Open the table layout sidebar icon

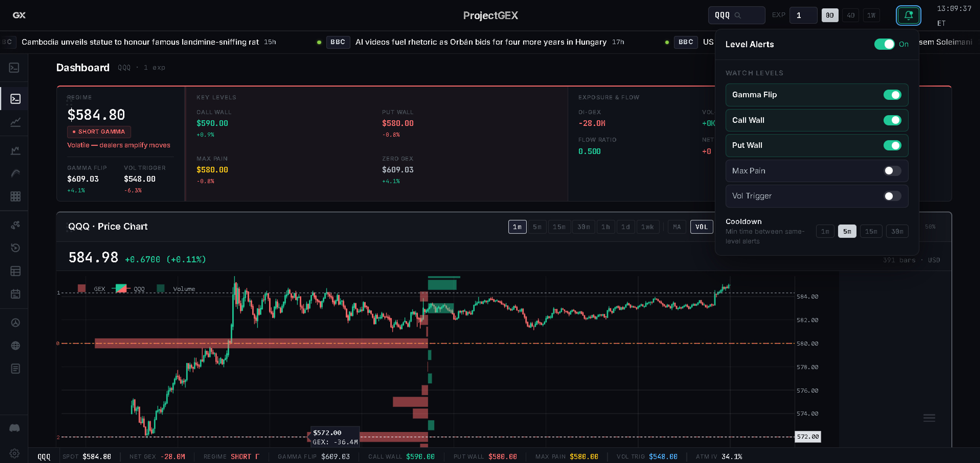[15, 271]
